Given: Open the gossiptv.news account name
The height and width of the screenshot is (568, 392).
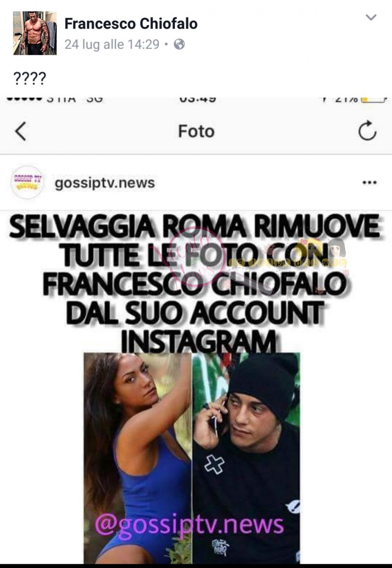Looking at the screenshot, I should [105, 183].
